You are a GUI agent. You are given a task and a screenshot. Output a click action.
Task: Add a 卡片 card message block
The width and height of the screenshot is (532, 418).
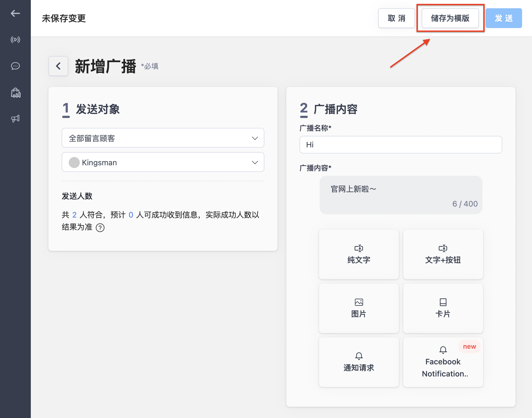[443, 308]
